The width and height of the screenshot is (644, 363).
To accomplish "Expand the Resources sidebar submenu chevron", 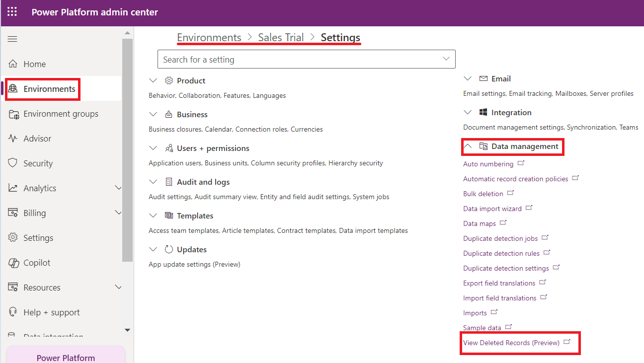I will [x=118, y=287].
